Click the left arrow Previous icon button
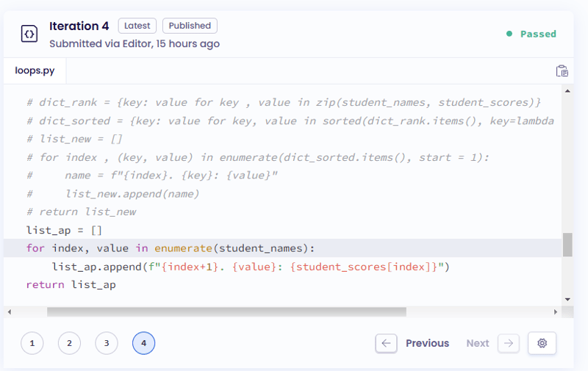The width and height of the screenshot is (588, 371). (386, 343)
